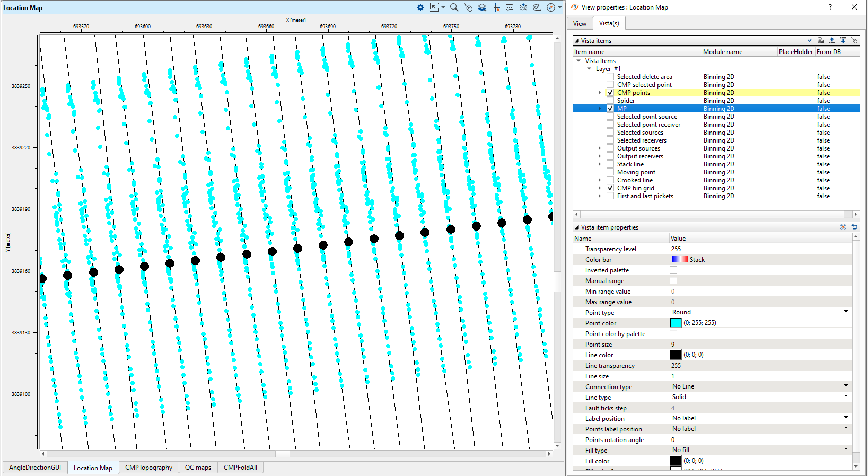Image resolution: width=868 pixels, height=476 pixels.
Task: Open the Connection type dropdown
Action: (x=846, y=386)
